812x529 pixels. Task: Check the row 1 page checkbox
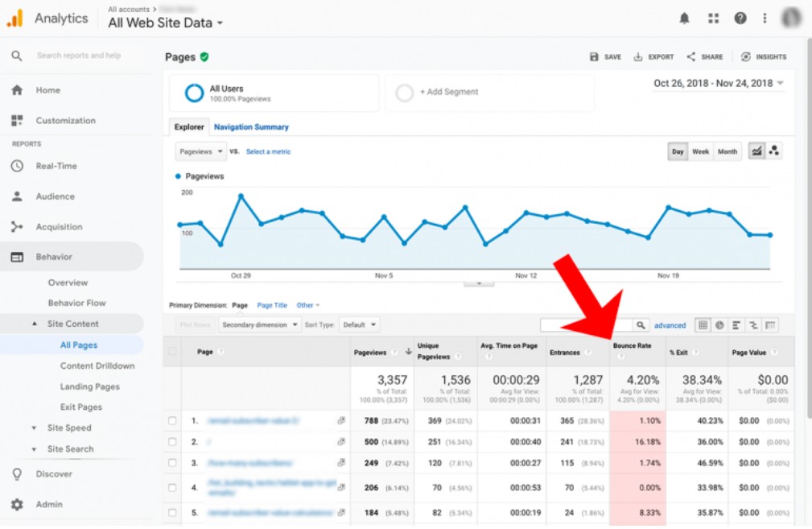pos(172,421)
